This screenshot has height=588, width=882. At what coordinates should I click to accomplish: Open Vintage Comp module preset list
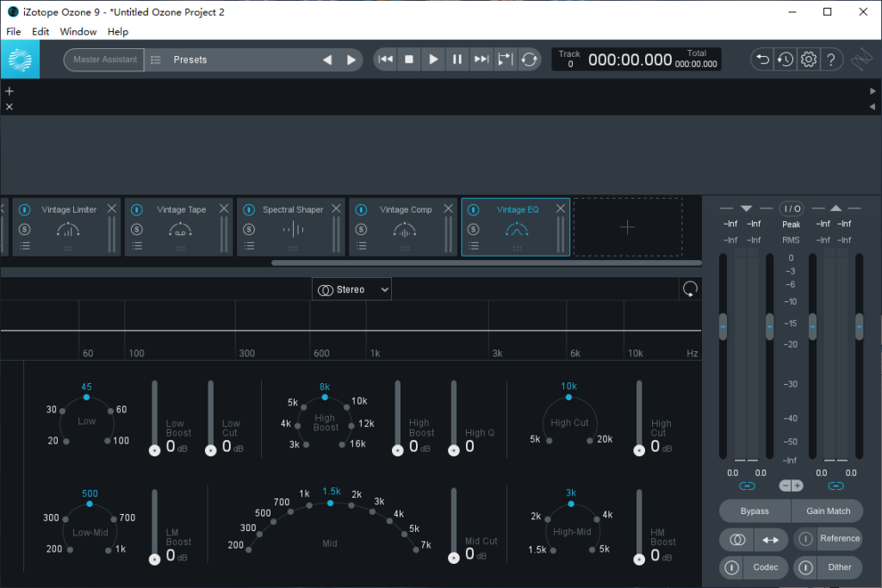coord(361,245)
